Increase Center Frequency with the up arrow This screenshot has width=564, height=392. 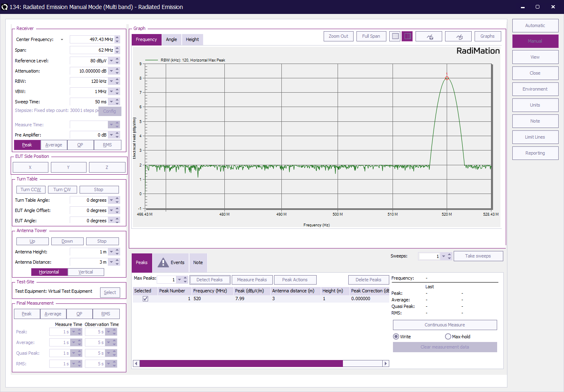pyautogui.click(x=117, y=38)
